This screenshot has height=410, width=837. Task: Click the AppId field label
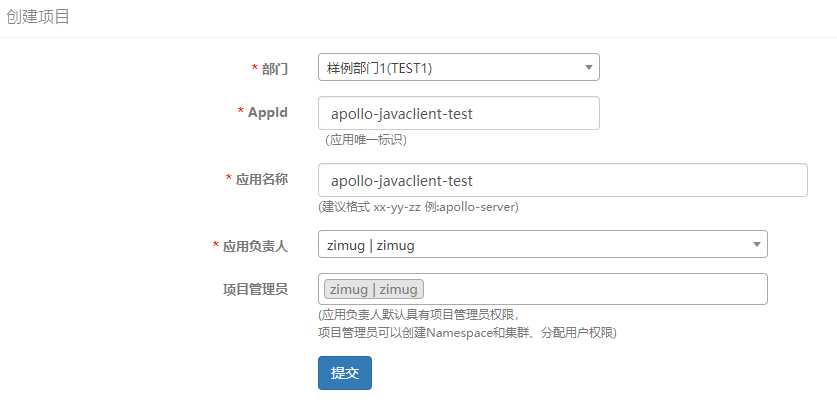268,112
